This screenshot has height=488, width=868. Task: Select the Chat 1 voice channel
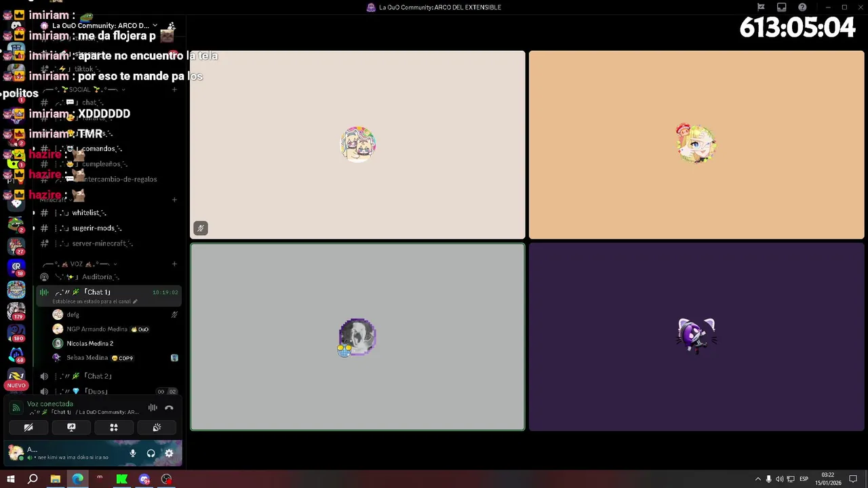98,292
